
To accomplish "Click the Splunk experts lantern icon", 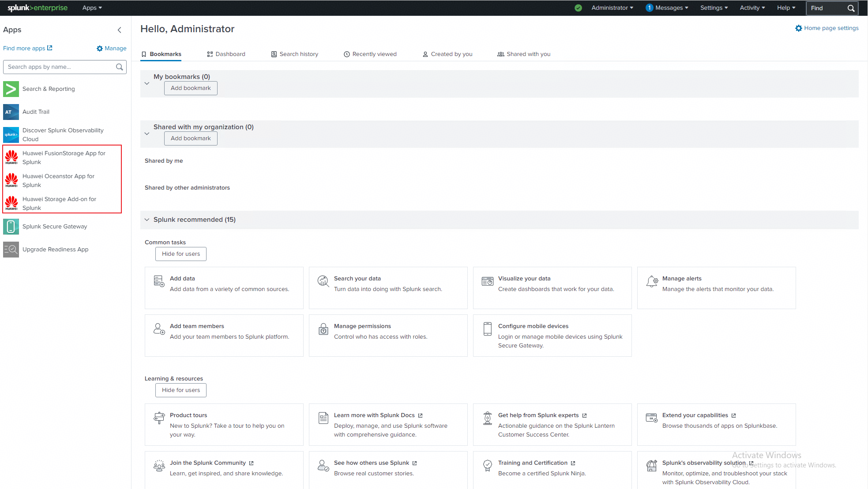I will (487, 418).
